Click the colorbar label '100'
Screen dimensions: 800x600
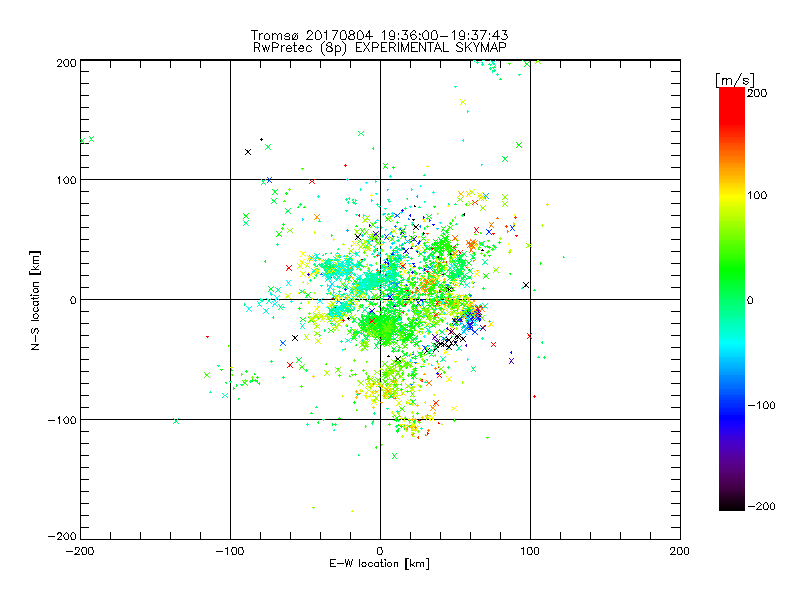pos(757,195)
